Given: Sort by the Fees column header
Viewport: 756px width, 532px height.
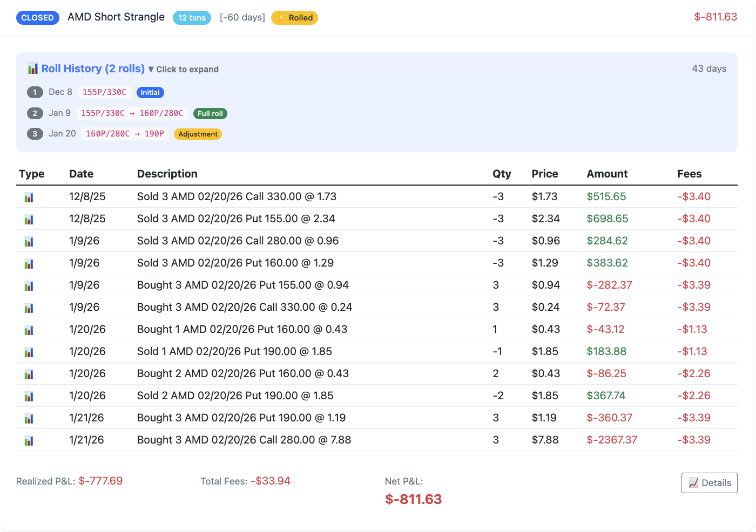Looking at the screenshot, I should coord(690,174).
